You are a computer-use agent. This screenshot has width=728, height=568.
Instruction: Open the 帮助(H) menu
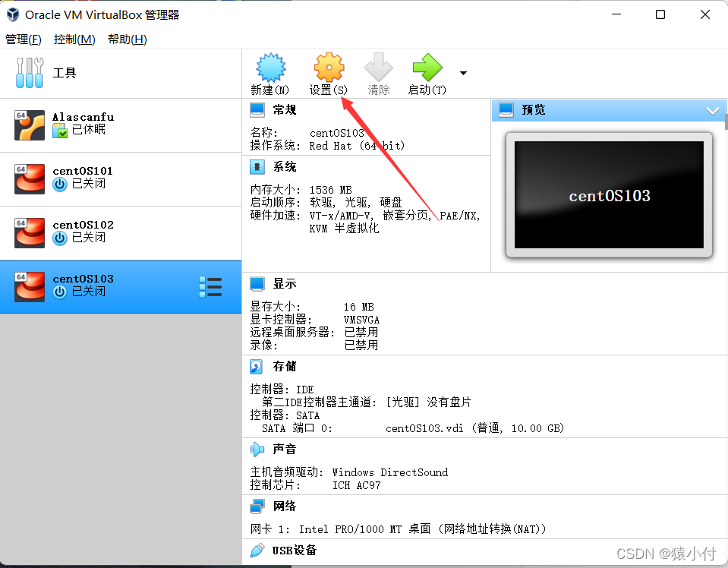pyautogui.click(x=128, y=39)
